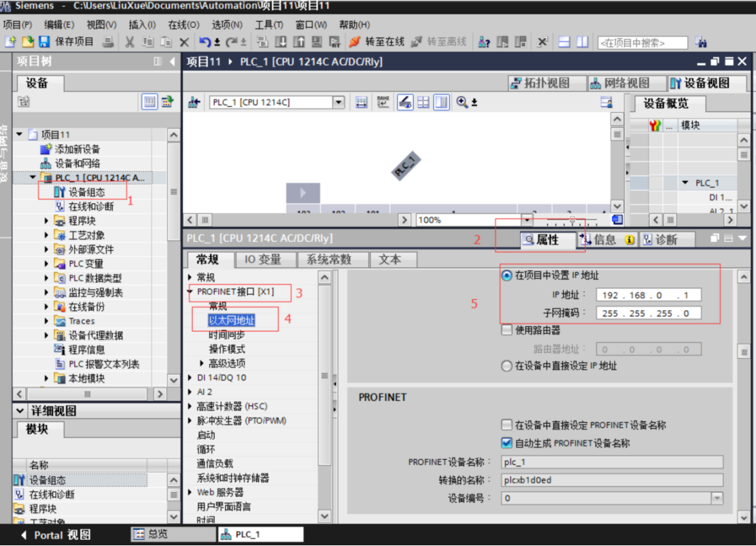The image size is (756, 546).
Task: Click the 子网掩码 input field
Action: click(649, 313)
